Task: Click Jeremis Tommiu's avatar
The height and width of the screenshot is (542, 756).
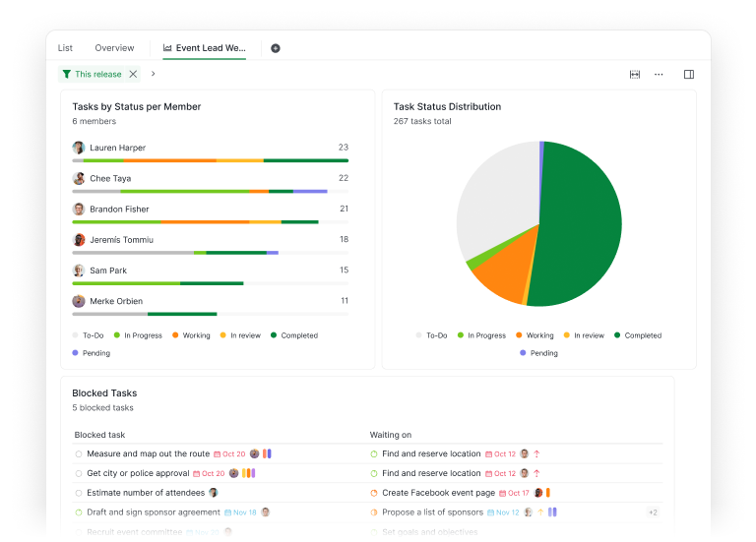Action: 79,239
